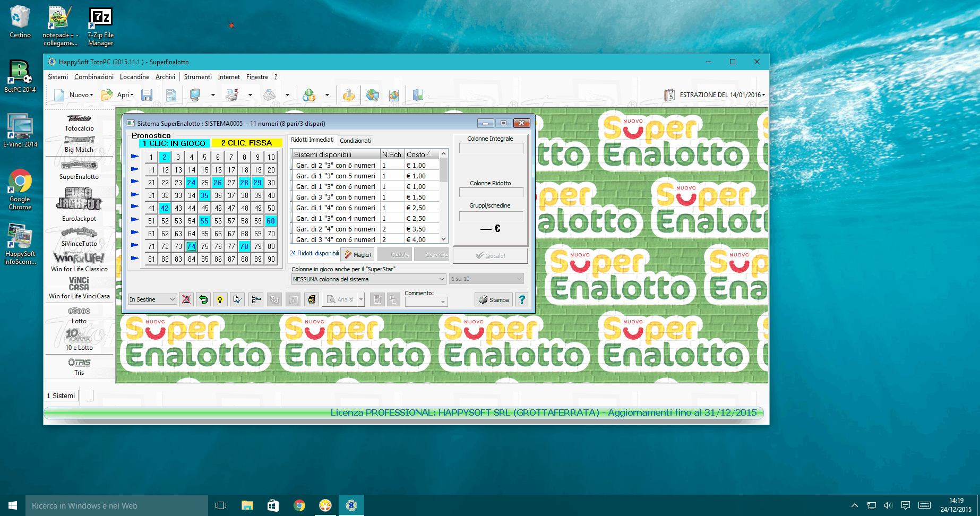Image resolution: width=980 pixels, height=516 pixels.
Task: Open the Locandine menu
Action: coord(134,77)
